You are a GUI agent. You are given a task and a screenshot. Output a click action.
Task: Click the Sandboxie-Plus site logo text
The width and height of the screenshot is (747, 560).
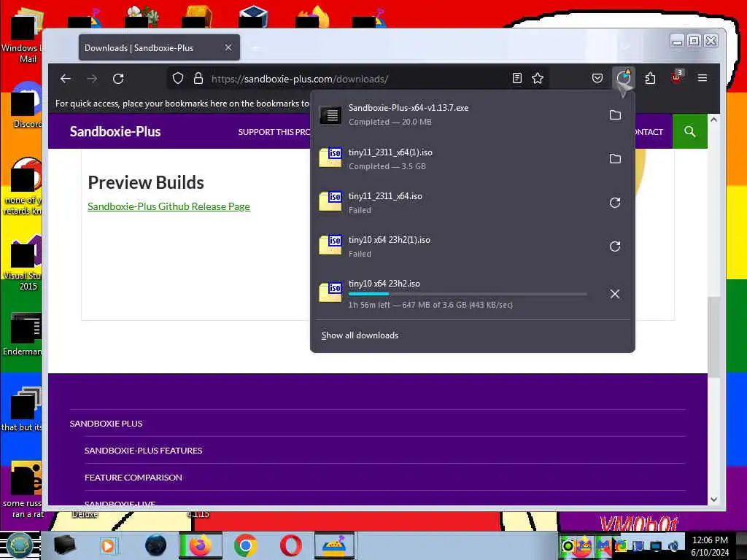[x=115, y=131]
